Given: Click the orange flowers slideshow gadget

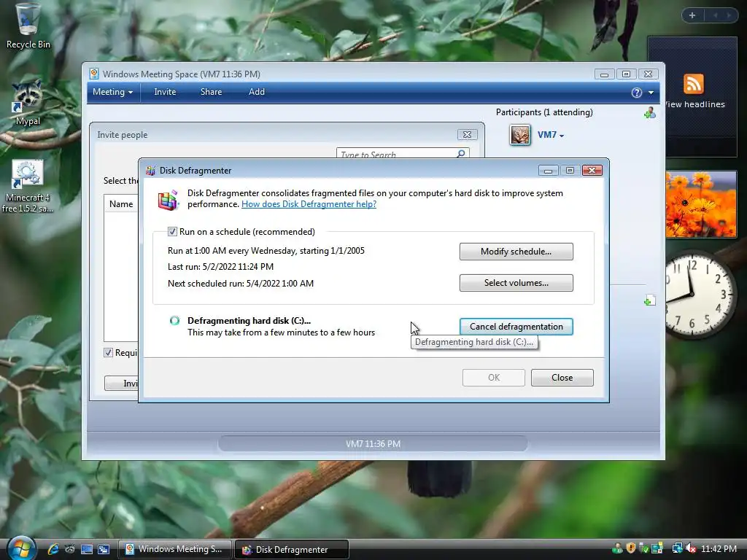Looking at the screenshot, I should coord(701,204).
